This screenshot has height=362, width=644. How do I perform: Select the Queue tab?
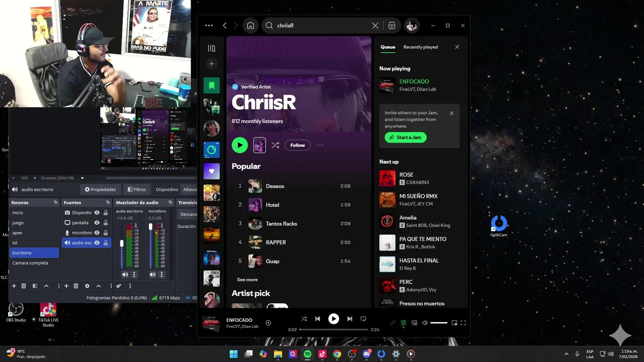click(x=387, y=47)
